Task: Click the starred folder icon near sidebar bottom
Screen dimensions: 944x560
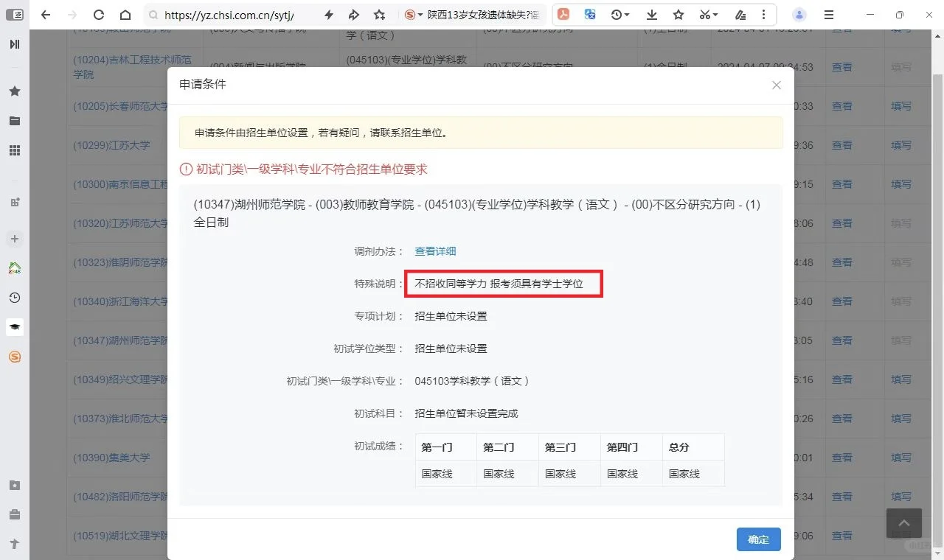Action: tap(14, 485)
